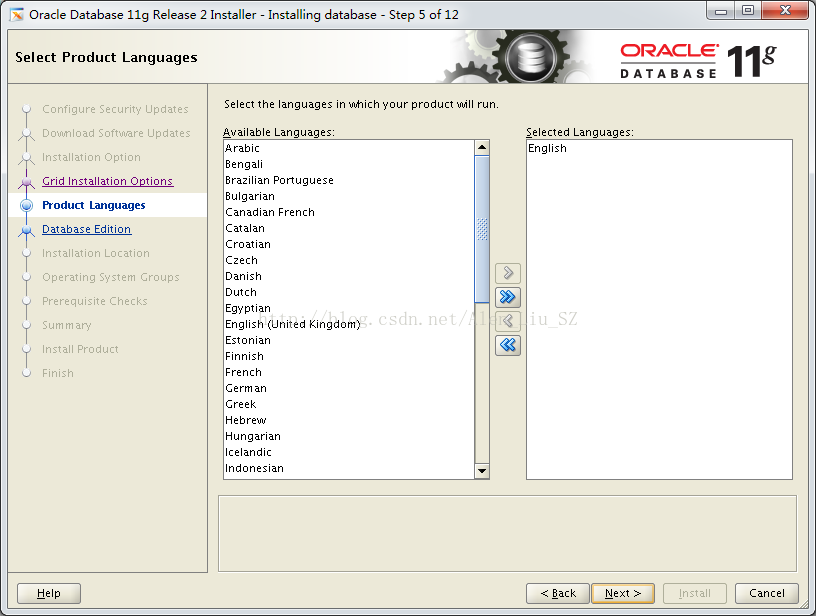The height and width of the screenshot is (616, 816).
Task: Click the up arrow of languages scrollbar
Action: (x=482, y=148)
